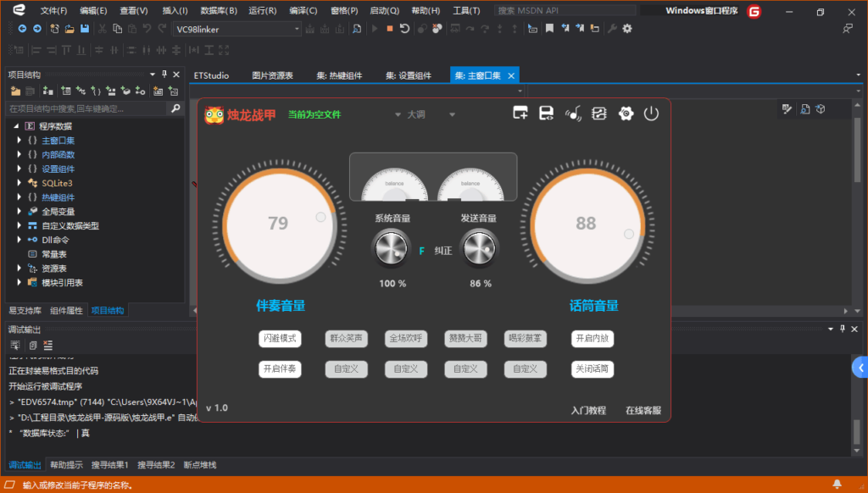Image resolution: width=868 pixels, height=493 pixels.
Task: Stop the running program with orange square
Action: click(390, 29)
